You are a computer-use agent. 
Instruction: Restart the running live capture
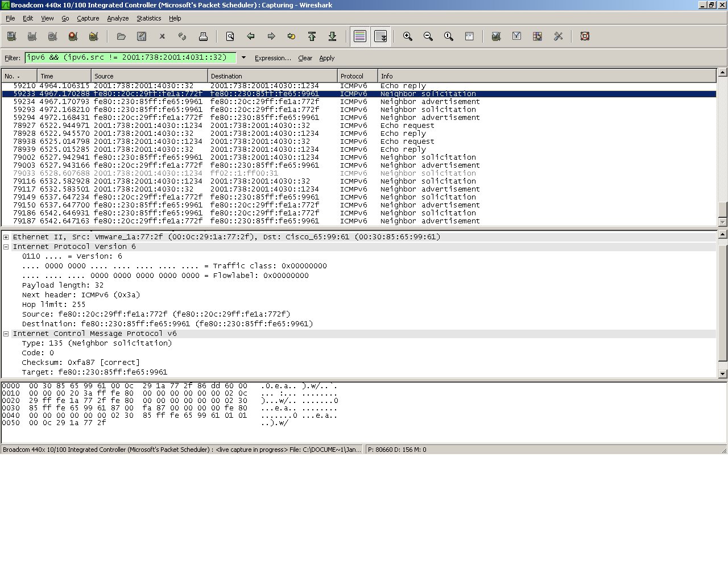[94, 36]
